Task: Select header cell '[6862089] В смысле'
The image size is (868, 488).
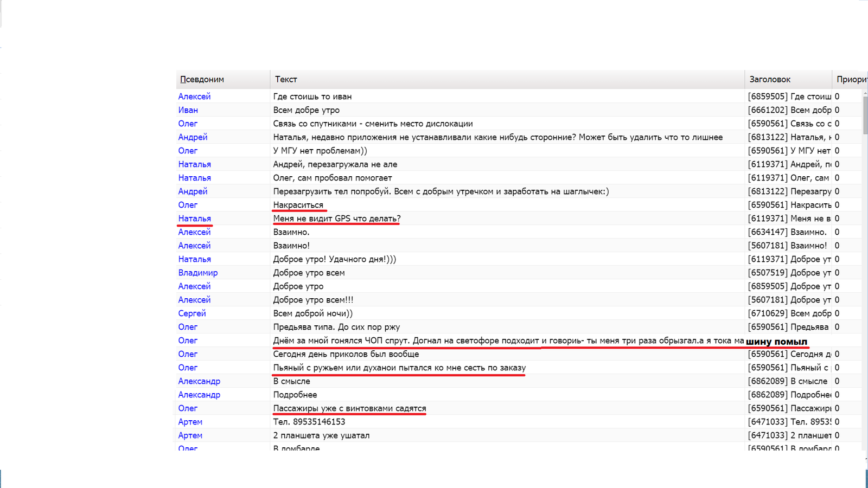Action: click(788, 381)
